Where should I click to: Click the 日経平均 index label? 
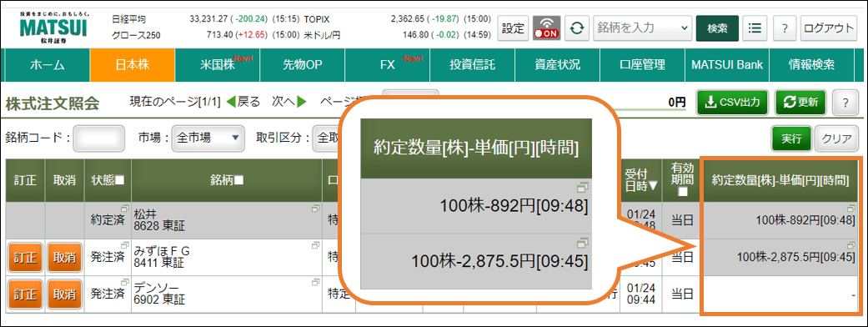128,19
